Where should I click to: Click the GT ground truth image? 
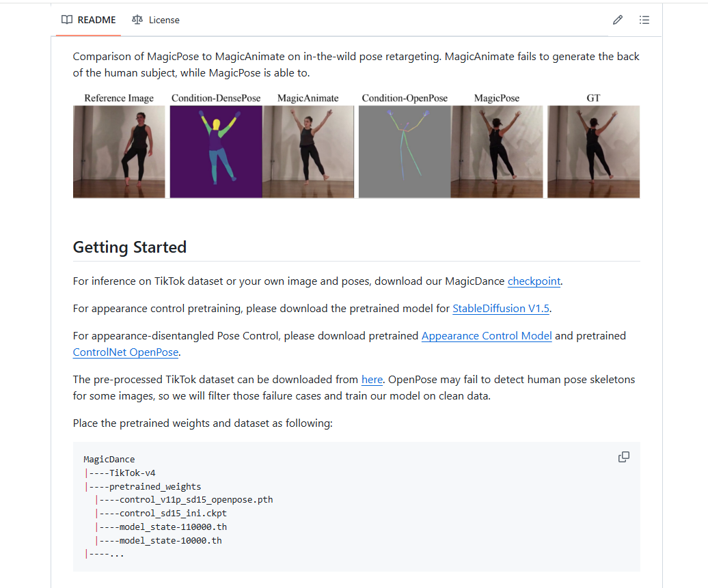593,152
